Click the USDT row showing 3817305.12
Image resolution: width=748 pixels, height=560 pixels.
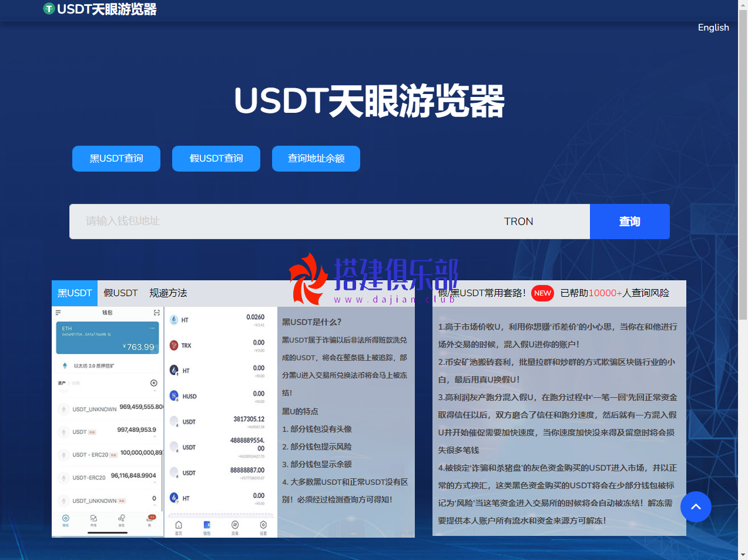[x=217, y=421]
